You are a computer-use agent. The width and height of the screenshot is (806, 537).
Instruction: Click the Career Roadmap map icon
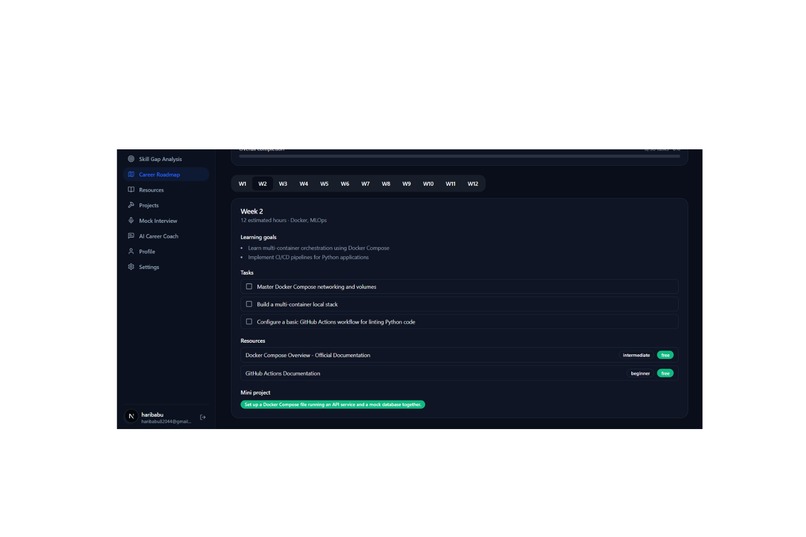pyautogui.click(x=131, y=174)
